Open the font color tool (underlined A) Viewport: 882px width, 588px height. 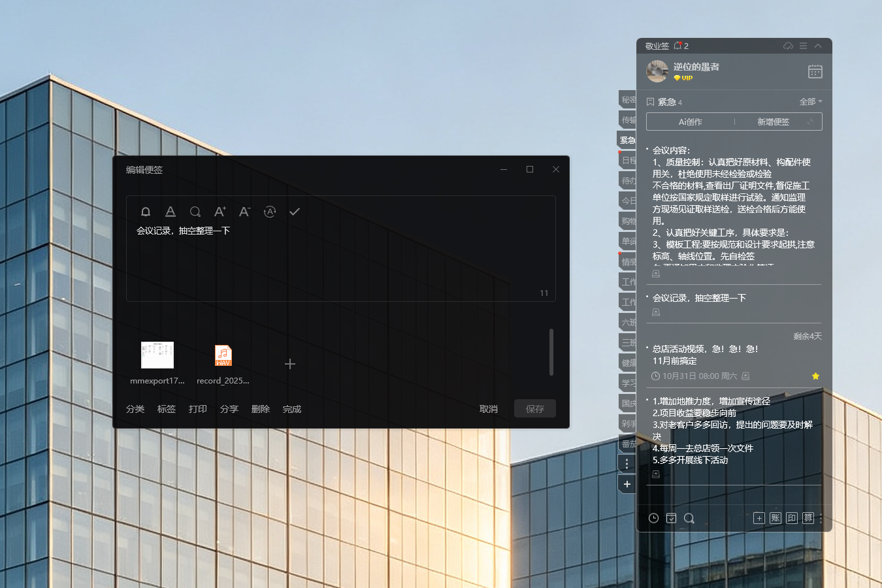pos(171,212)
